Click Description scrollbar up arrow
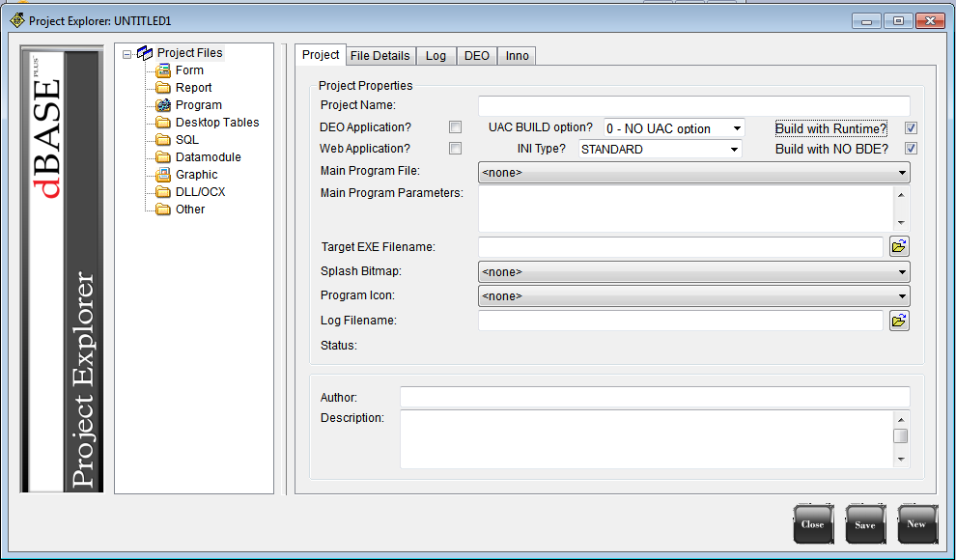956x560 pixels. 901,420
